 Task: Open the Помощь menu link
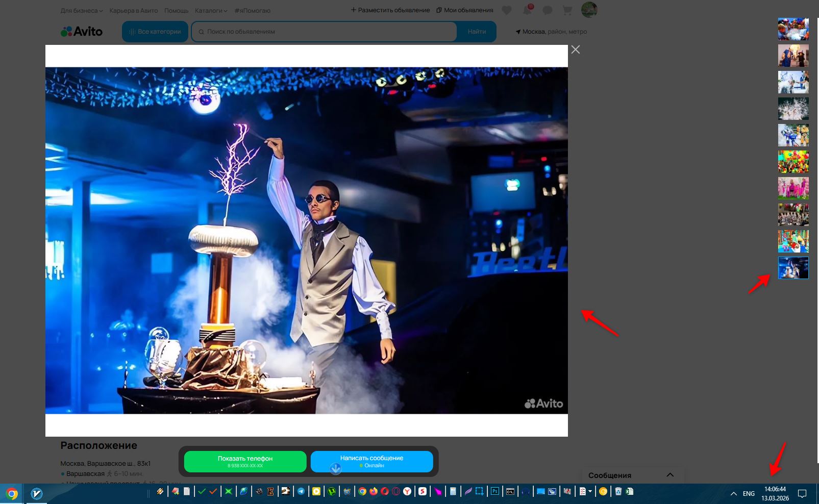pos(176,11)
